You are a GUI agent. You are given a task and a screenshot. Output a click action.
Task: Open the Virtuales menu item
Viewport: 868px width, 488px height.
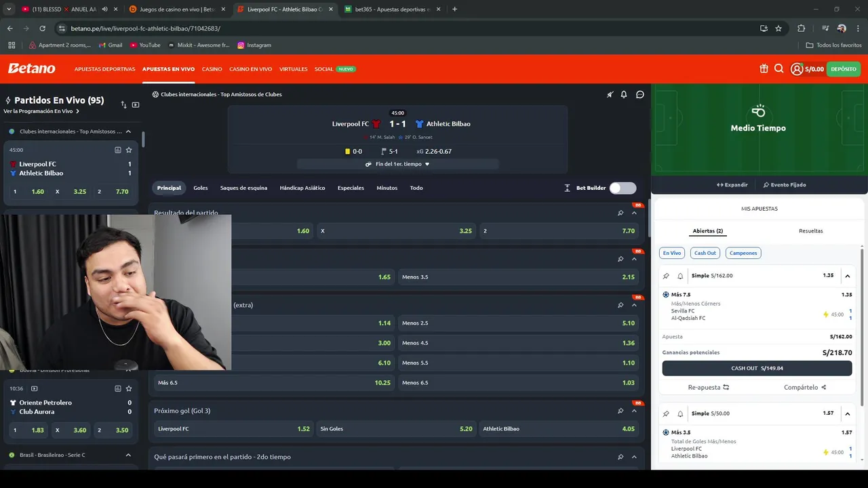click(x=294, y=69)
